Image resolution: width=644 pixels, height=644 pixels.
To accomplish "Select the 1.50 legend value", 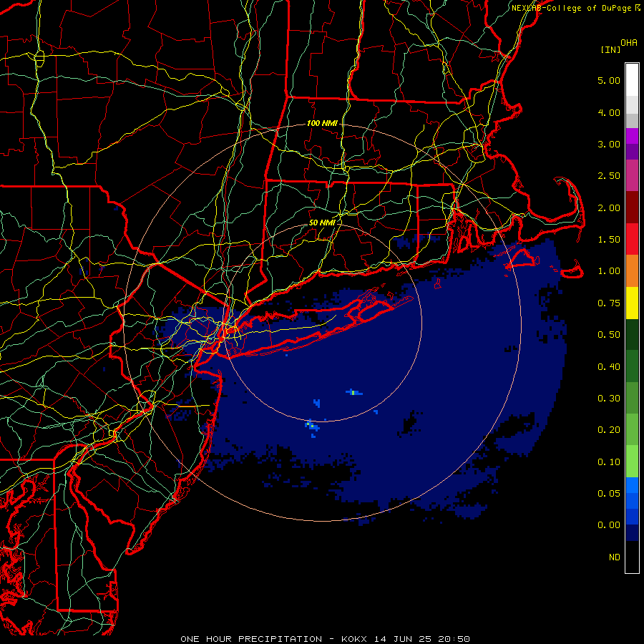I will [609, 240].
